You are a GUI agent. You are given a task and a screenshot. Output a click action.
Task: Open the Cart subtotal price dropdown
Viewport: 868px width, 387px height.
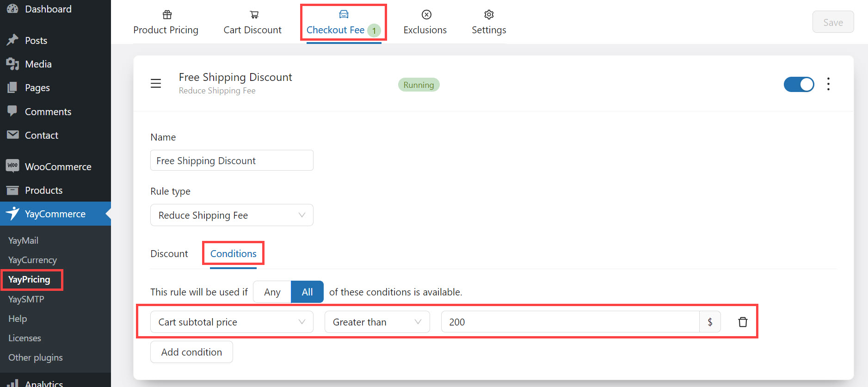(232, 322)
